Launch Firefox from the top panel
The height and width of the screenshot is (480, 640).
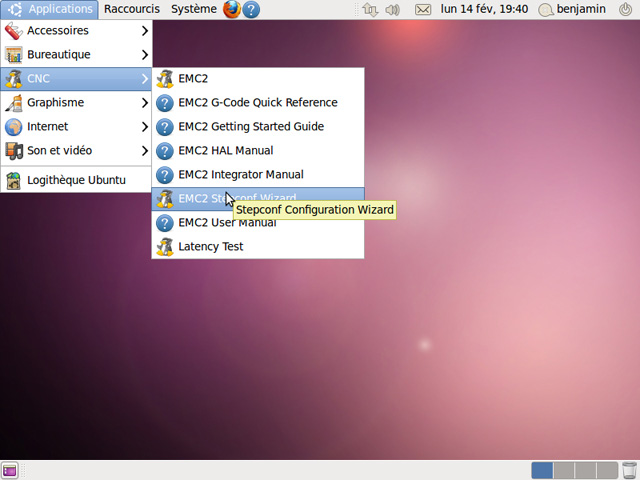click(x=232, y=9)
